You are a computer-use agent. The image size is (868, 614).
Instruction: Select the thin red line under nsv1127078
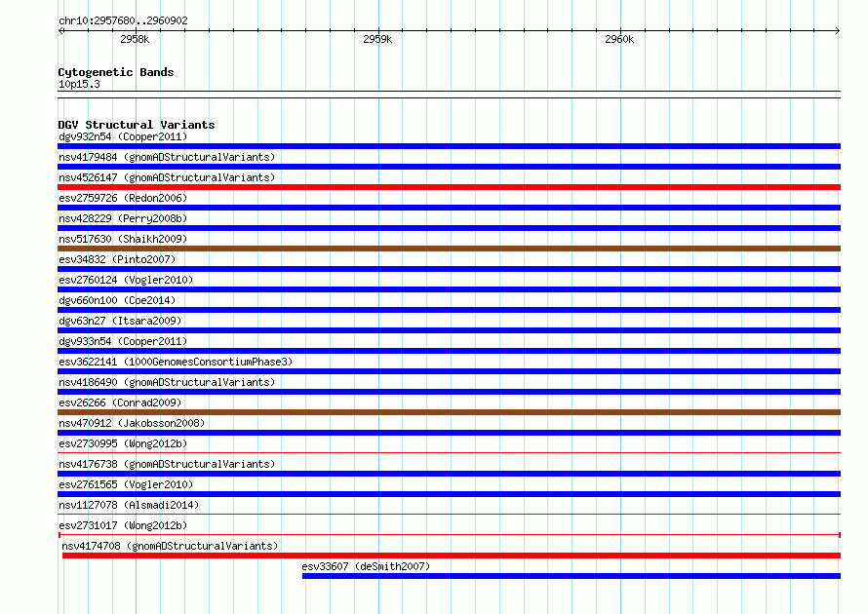pos(449,515)
